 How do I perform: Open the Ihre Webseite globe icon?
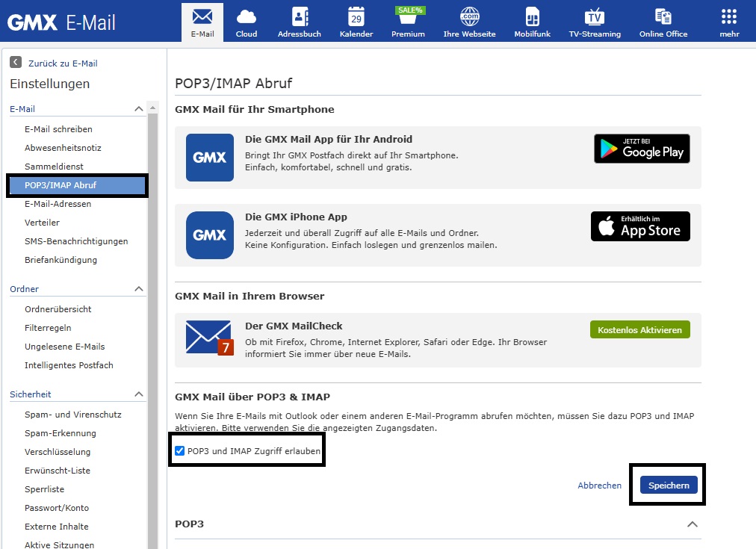(x=470, y=22)
